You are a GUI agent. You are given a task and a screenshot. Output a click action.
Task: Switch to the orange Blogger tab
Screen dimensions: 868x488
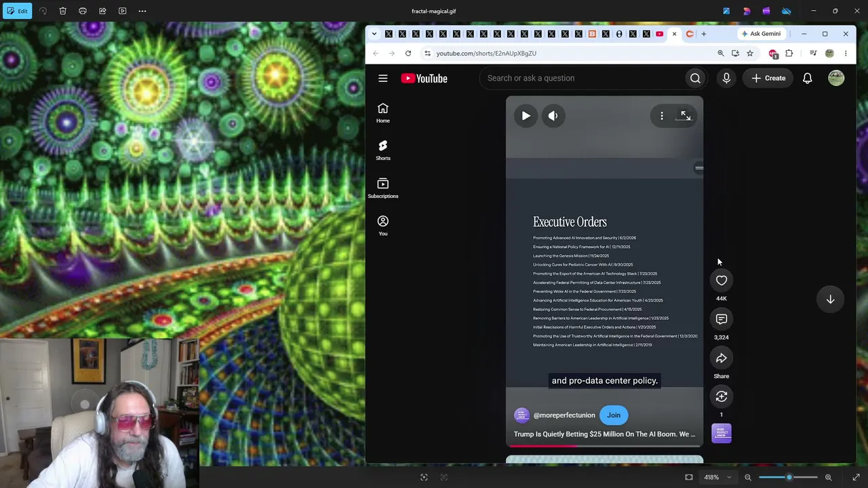pyautogui.click(x=592, y=34)
